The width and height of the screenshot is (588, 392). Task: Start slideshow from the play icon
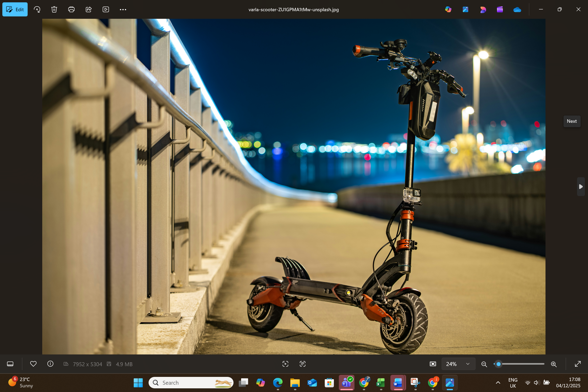[106, 10]
